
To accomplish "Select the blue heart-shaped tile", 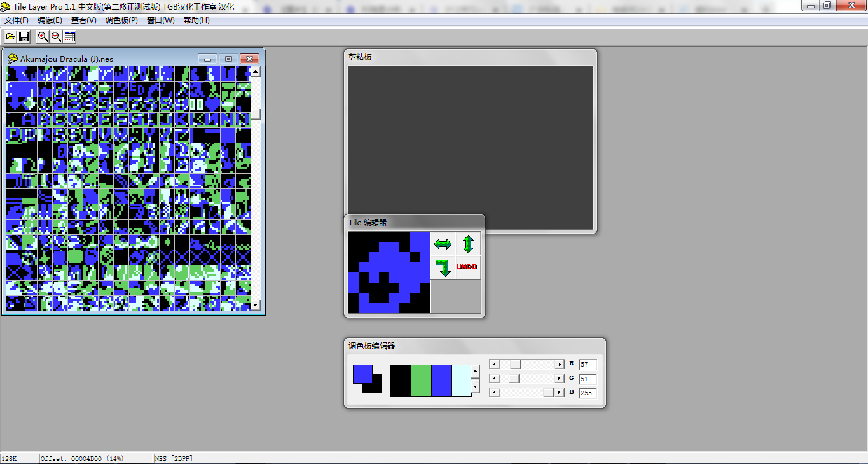I will 212,104.
